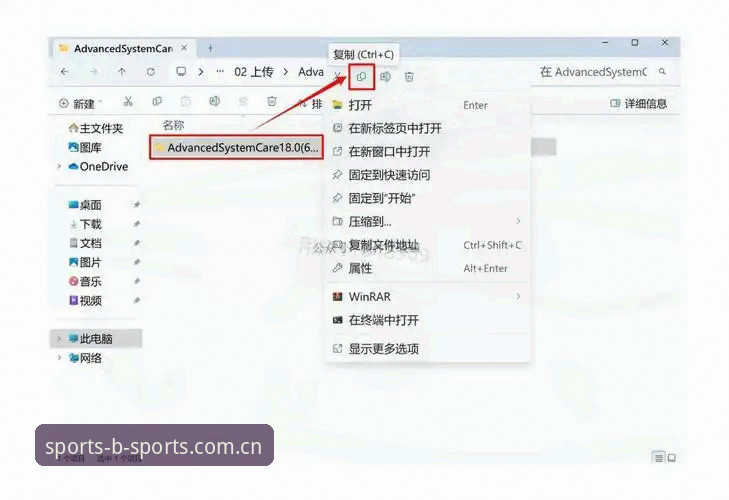The height and width of the screenshot is (500, 729).
Task: Go back with the left arrow
Action: click(x=65, y=72)
